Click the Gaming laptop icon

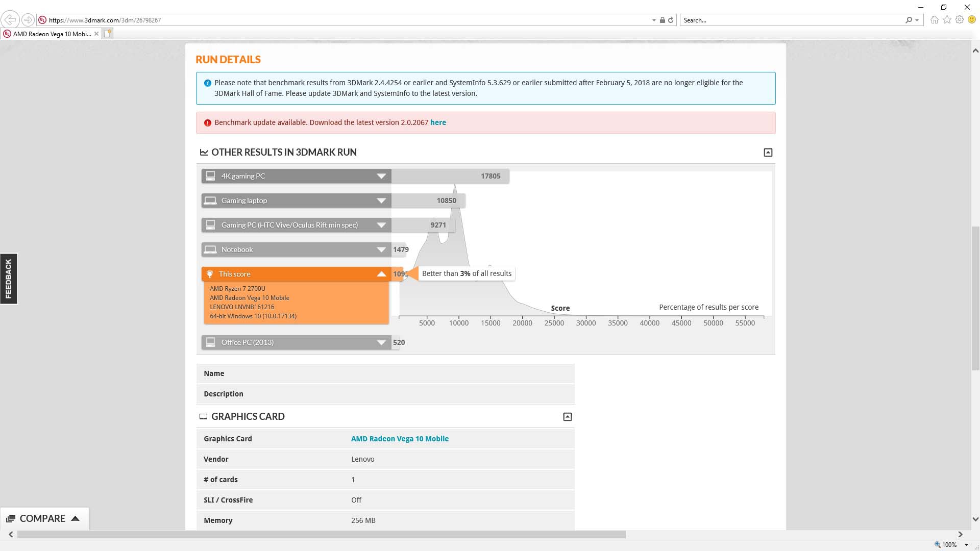point(210,201)
